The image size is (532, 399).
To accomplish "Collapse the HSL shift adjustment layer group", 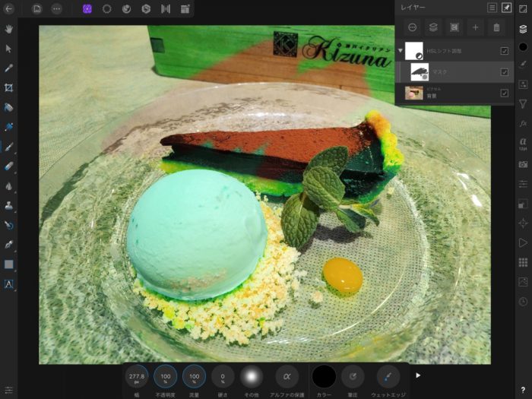I will coord(401,51).
